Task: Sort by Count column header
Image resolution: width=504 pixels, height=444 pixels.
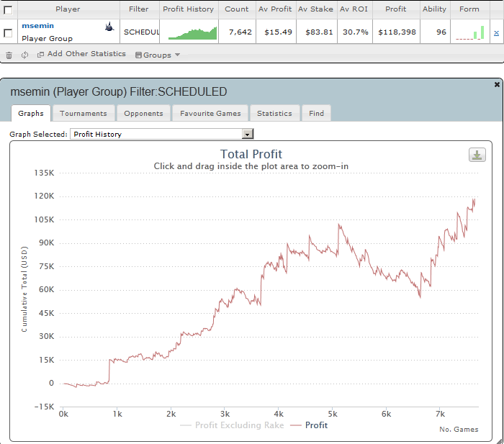Action: 237,9
